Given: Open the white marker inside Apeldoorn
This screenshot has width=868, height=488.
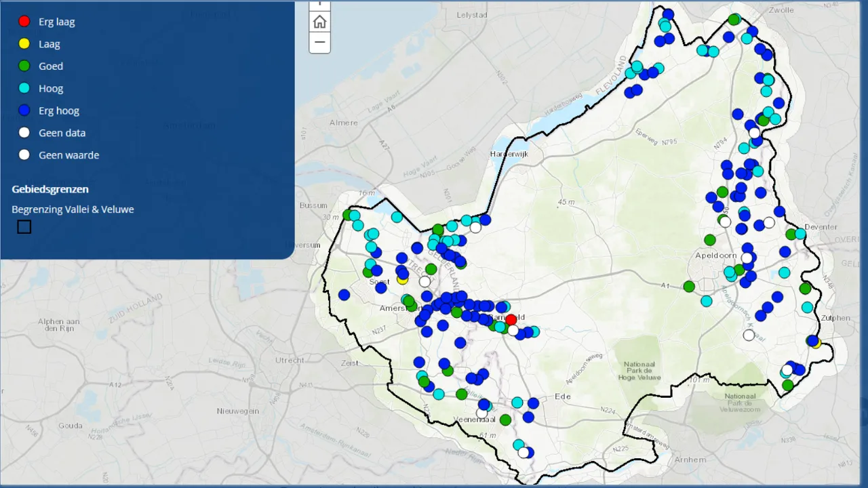Looking at the screenshot, I should coord(747,258).
